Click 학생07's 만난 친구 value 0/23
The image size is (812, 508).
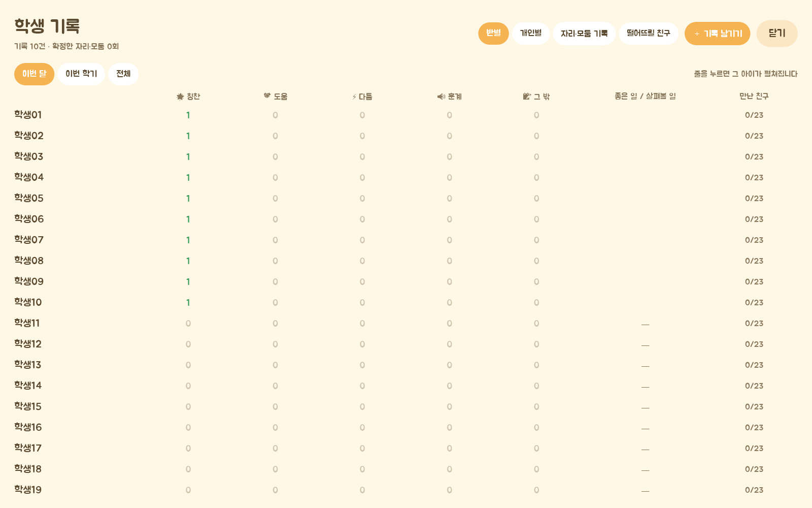coord(754,240)
